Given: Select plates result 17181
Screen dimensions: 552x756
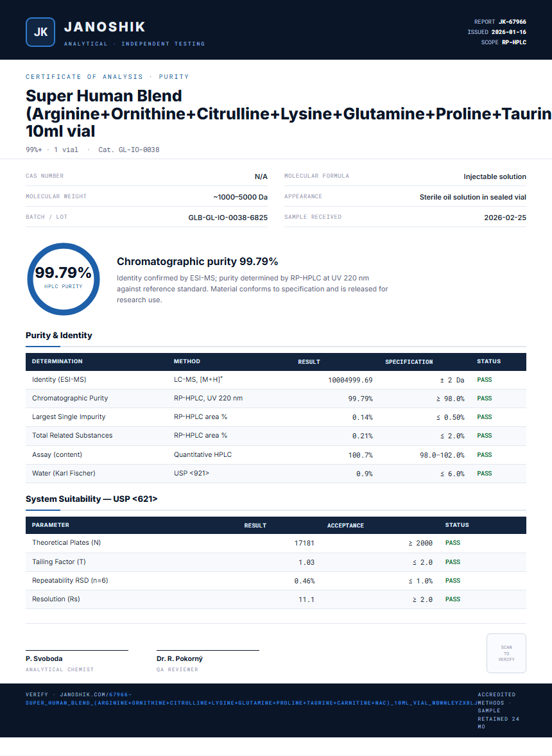Looking at the screenshot, I should point(304,544).
